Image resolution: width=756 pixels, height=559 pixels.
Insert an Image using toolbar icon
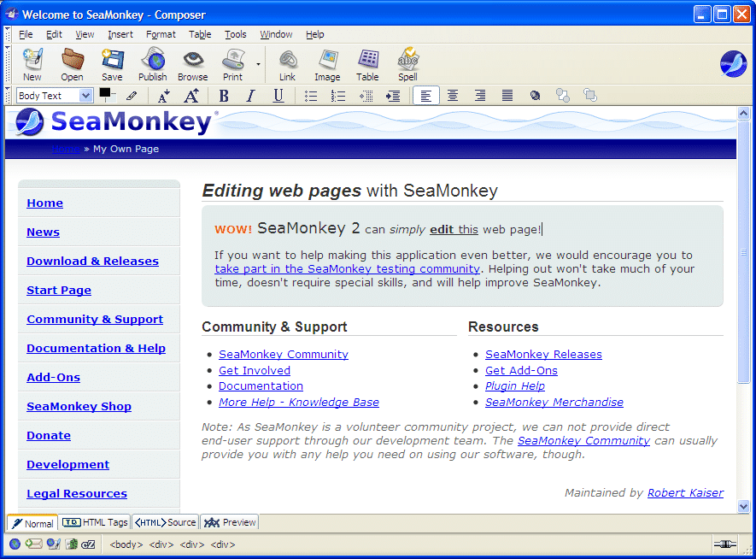click(327, 65)
